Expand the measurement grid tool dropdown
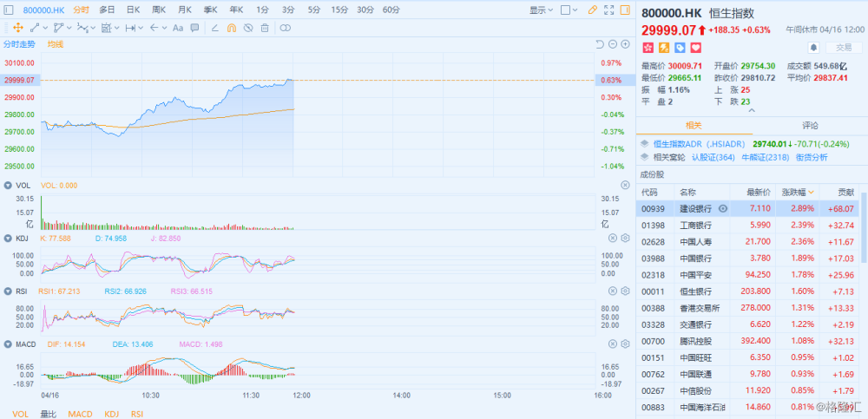The image size is (868, 419). 117,28
